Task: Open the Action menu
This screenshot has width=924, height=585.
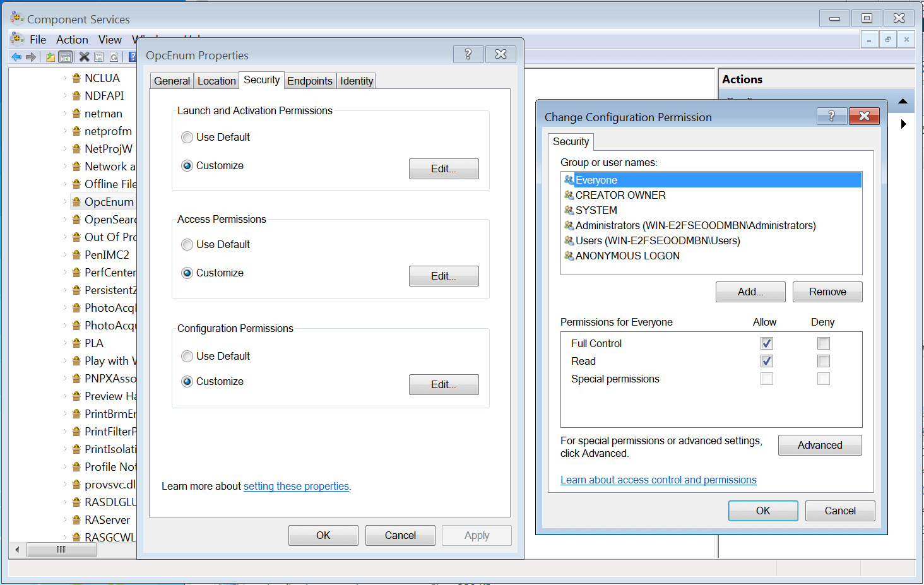Action: point(72,40)
